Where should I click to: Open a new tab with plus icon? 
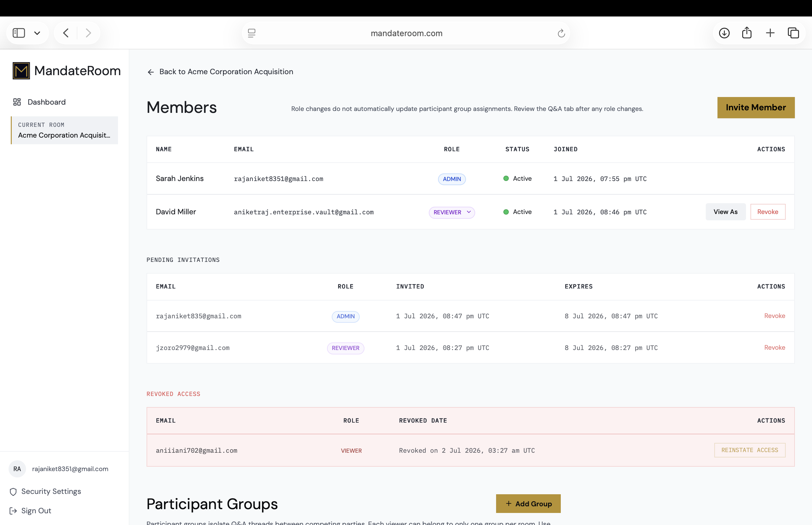pyautogui.click(x=770, y=33)
